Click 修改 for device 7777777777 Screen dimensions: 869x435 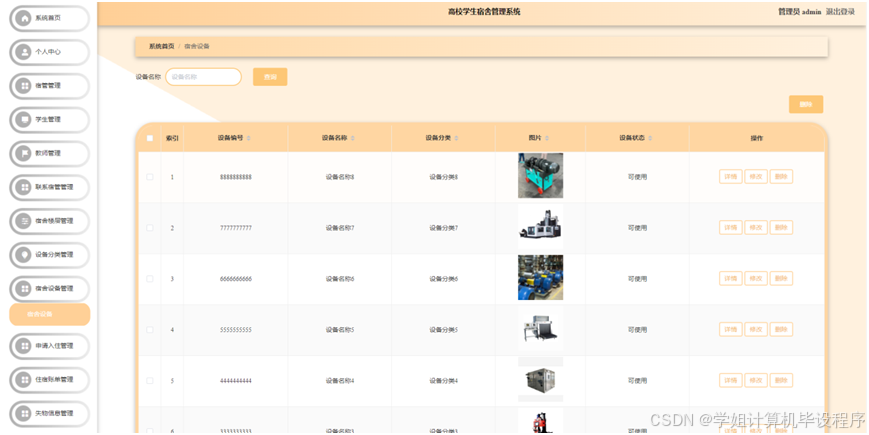click(x=756, y=228)
